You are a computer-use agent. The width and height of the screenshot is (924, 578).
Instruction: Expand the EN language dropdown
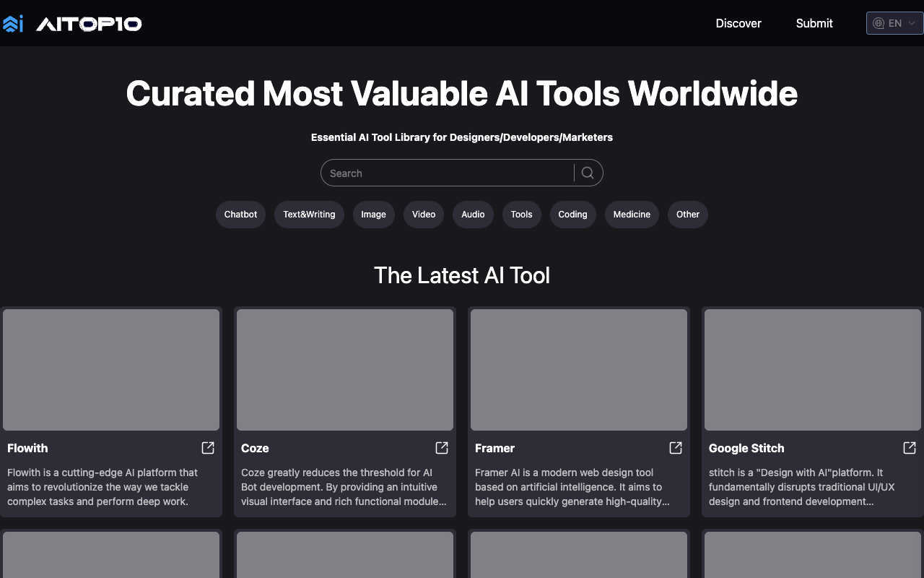click(894, 23)
